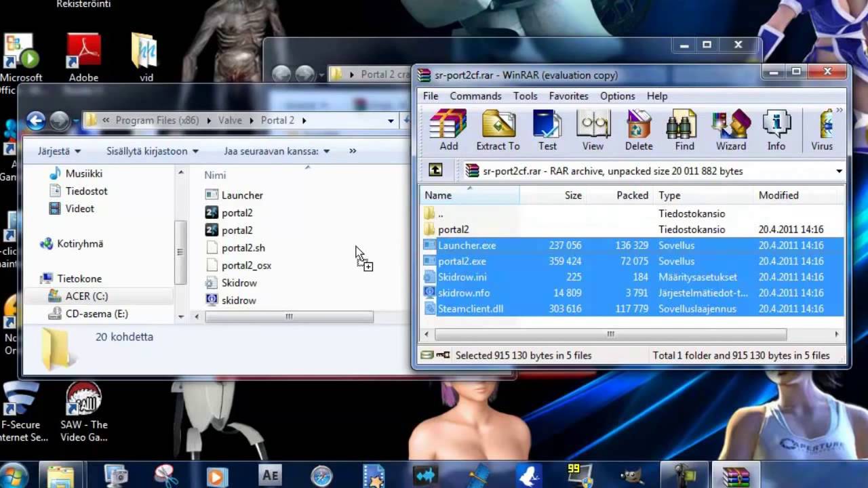Click the Explorer back arrow button

pos(36,121)
